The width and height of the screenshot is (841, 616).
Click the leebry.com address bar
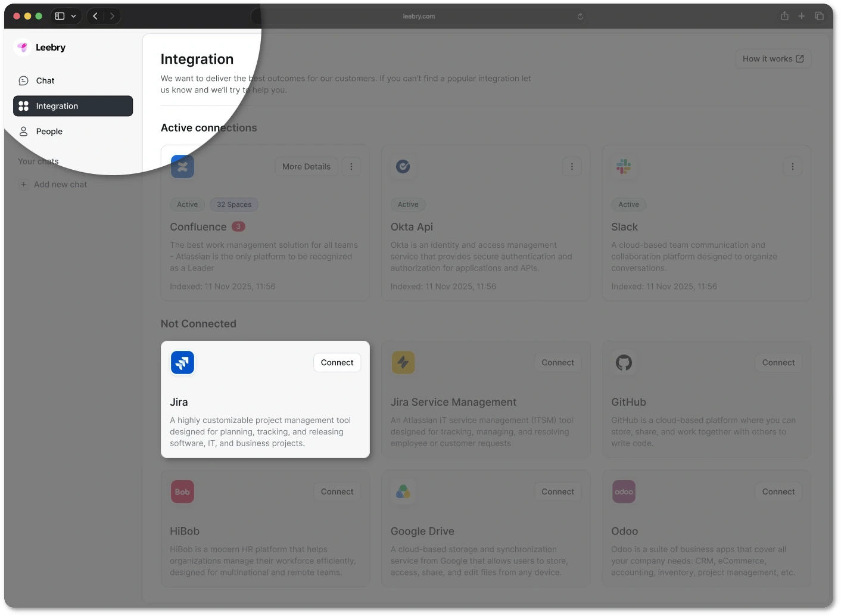tap(419, 16)
